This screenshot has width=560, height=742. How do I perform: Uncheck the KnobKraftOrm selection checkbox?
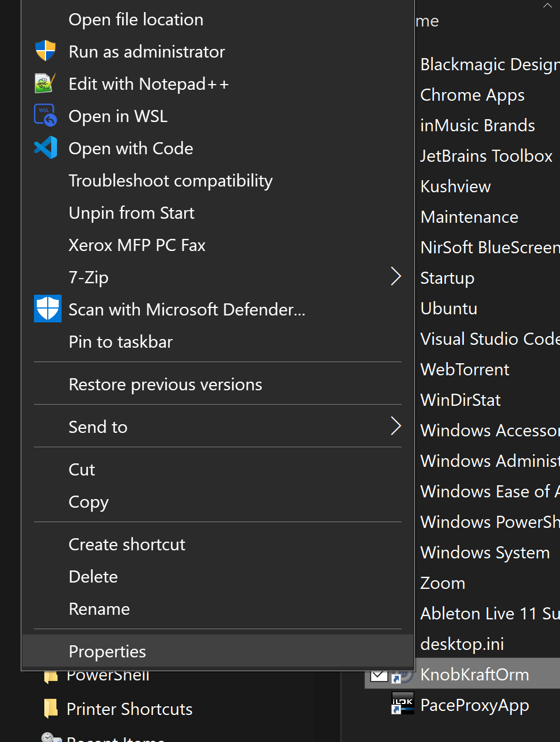point(379,675)
